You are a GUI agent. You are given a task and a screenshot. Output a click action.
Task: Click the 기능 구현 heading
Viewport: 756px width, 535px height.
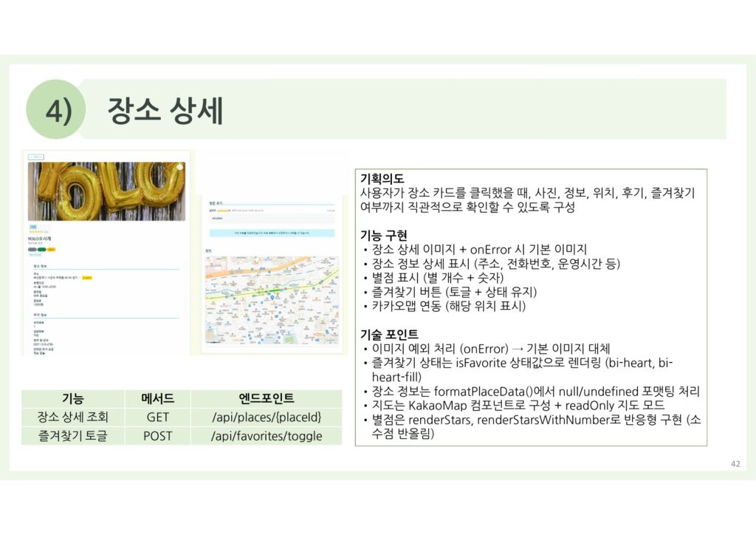[x=384, y=236]
